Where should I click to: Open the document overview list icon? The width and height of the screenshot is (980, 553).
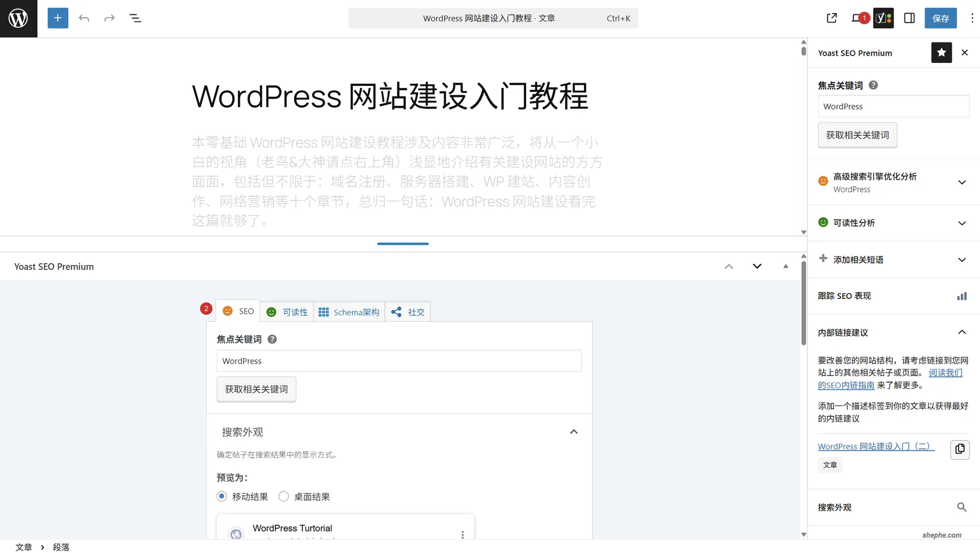click(135, 18)
